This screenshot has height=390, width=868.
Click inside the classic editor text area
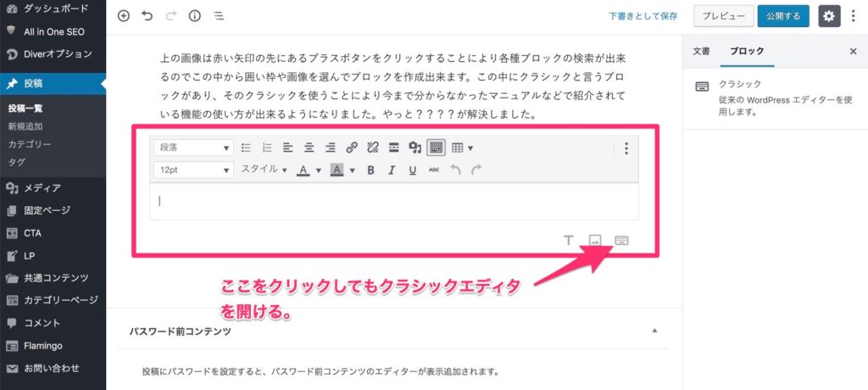[x=393, y=201]
